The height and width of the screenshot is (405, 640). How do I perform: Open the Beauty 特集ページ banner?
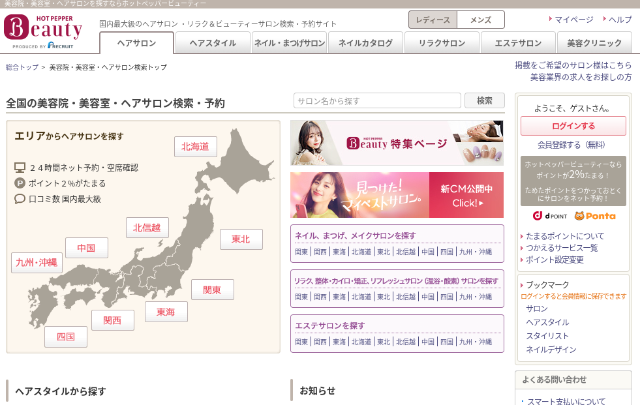[x=397, y=143]
